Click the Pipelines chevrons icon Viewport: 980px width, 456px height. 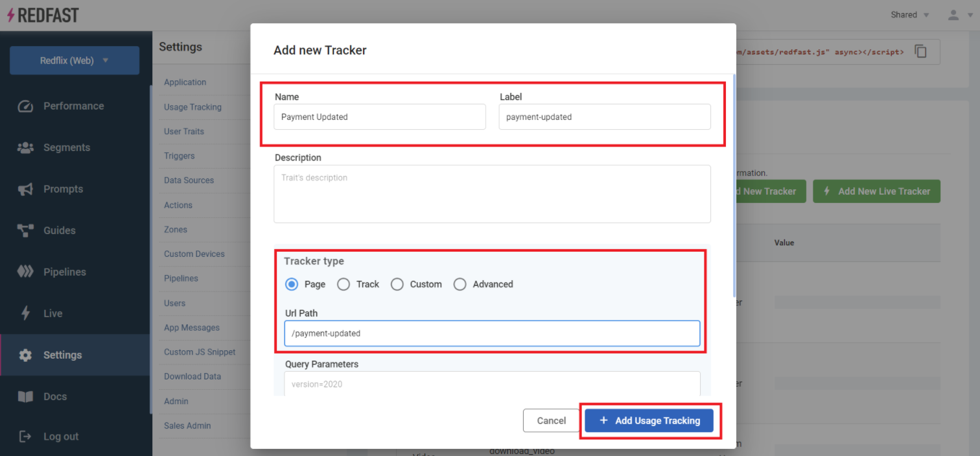point(25,272)
